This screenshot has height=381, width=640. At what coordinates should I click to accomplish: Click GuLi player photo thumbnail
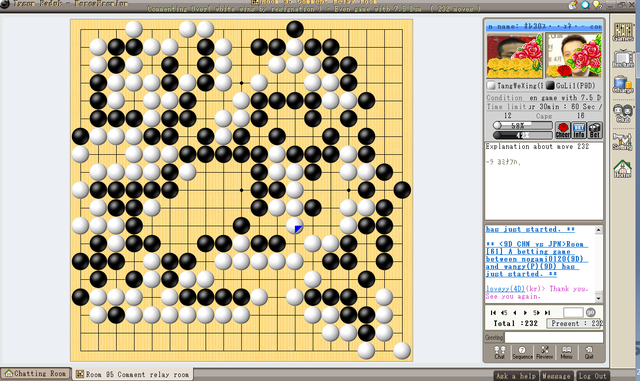pos(573,56)
